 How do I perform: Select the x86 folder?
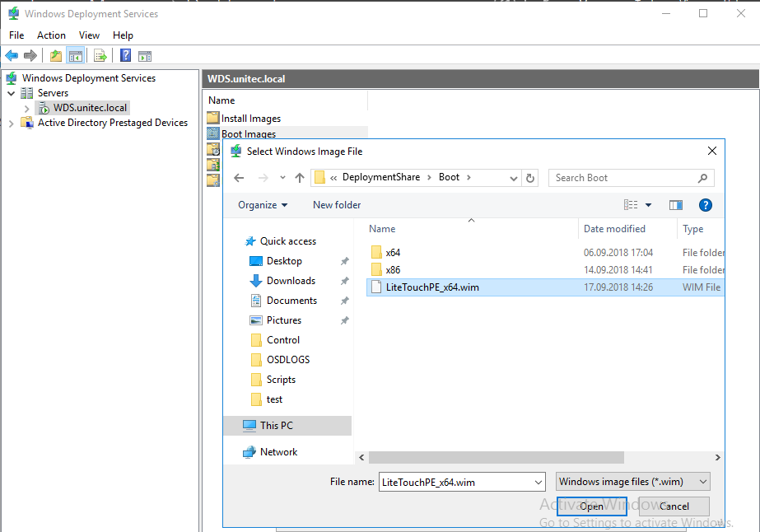coord(393,270)
